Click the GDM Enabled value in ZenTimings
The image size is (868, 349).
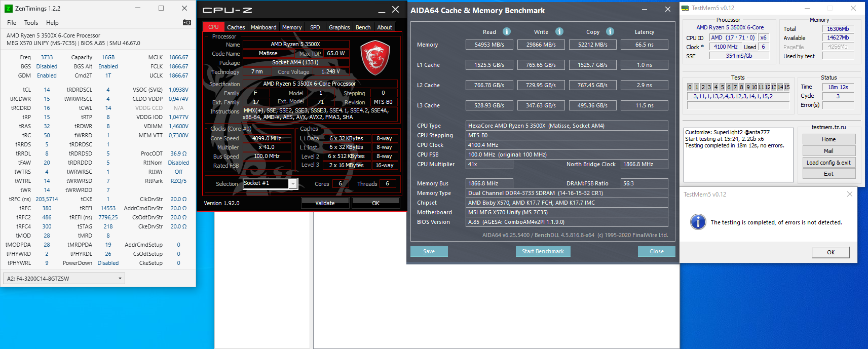click(47, 75)
